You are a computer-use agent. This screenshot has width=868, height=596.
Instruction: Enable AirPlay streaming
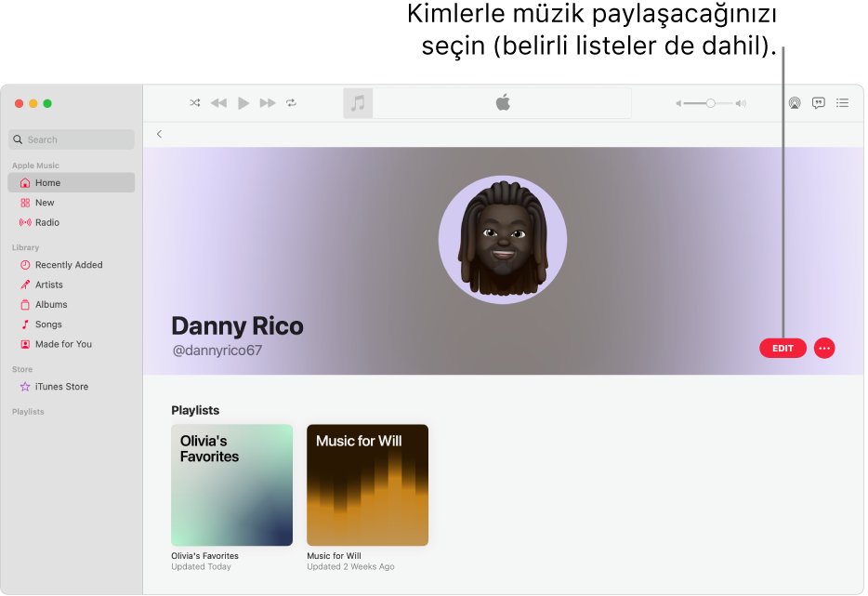point(795,103)
